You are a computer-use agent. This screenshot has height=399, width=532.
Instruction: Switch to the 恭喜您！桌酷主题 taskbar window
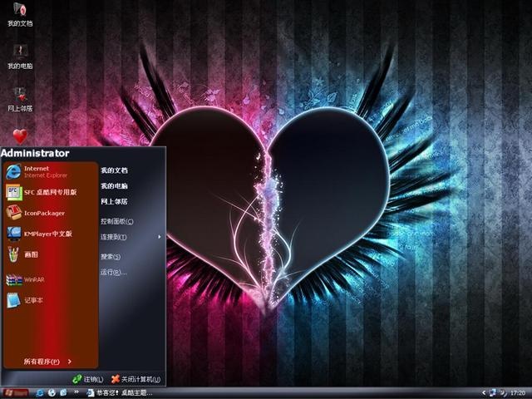120,393
